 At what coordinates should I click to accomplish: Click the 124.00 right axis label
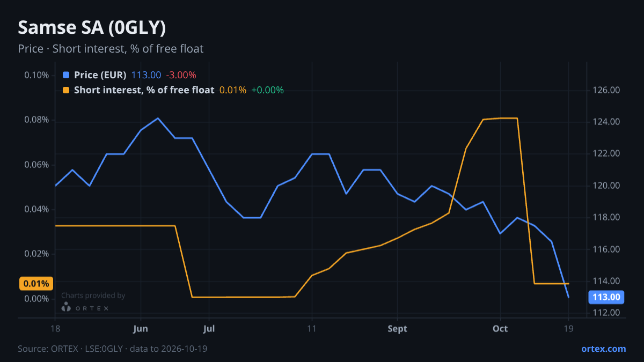coord(608,122)
